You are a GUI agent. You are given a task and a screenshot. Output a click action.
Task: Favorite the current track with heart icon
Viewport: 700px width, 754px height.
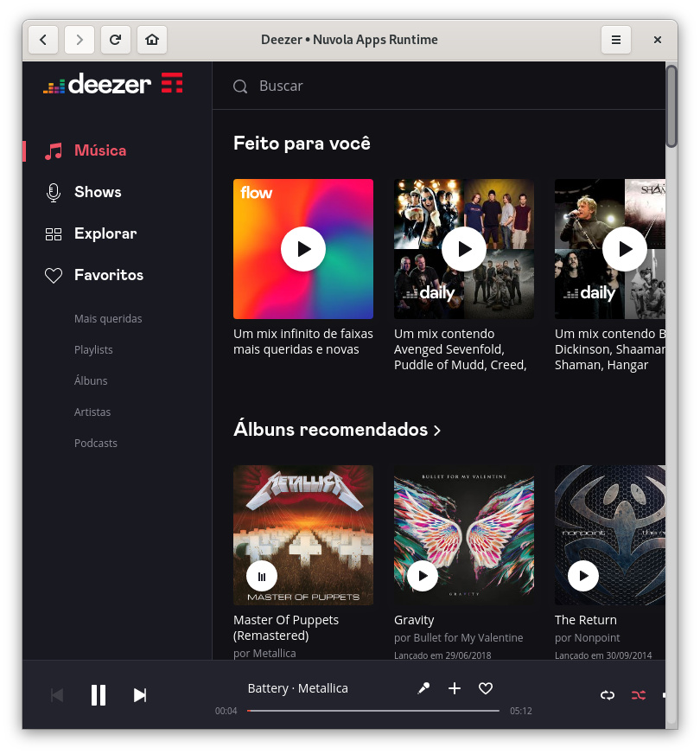[x=486, y=688]
